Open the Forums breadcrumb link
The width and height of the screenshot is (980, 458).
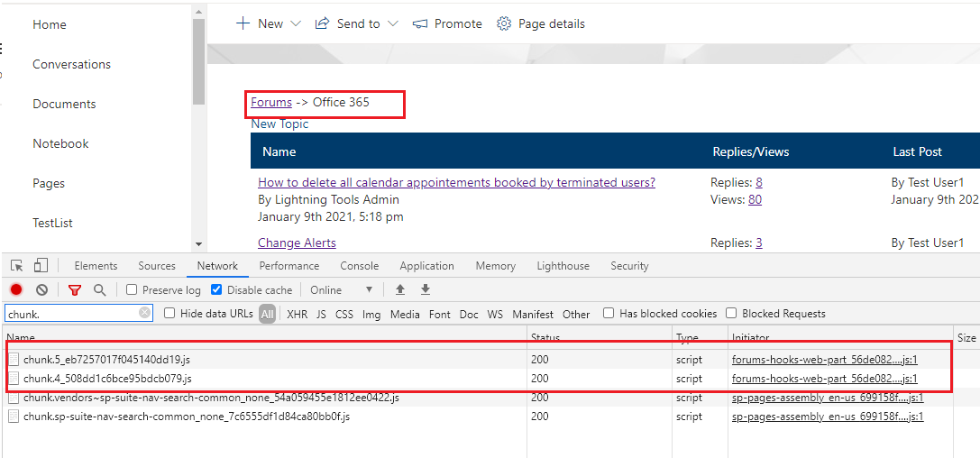pos(271,103)
